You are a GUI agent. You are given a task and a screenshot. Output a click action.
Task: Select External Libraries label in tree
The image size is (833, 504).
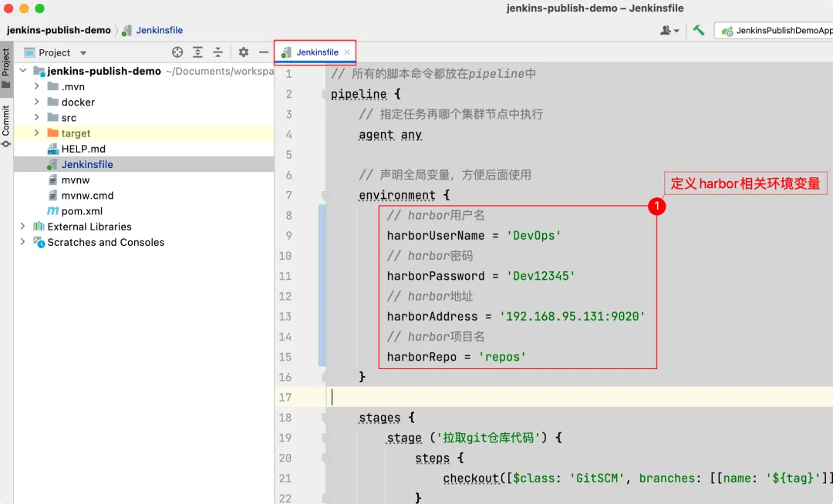[x=89, y=227]
